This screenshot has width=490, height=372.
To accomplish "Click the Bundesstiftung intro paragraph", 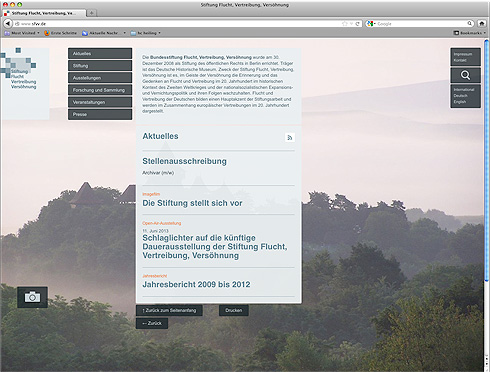I will 218,84.
